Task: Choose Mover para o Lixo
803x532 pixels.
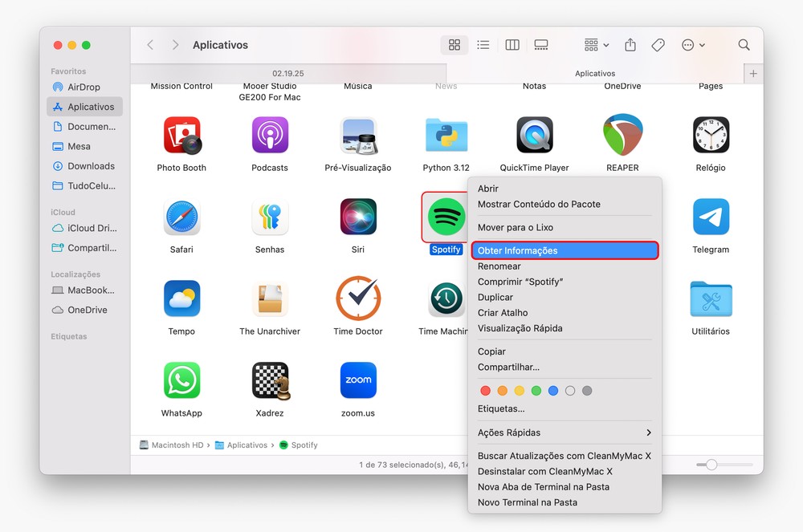Action: tap(516, 227)
